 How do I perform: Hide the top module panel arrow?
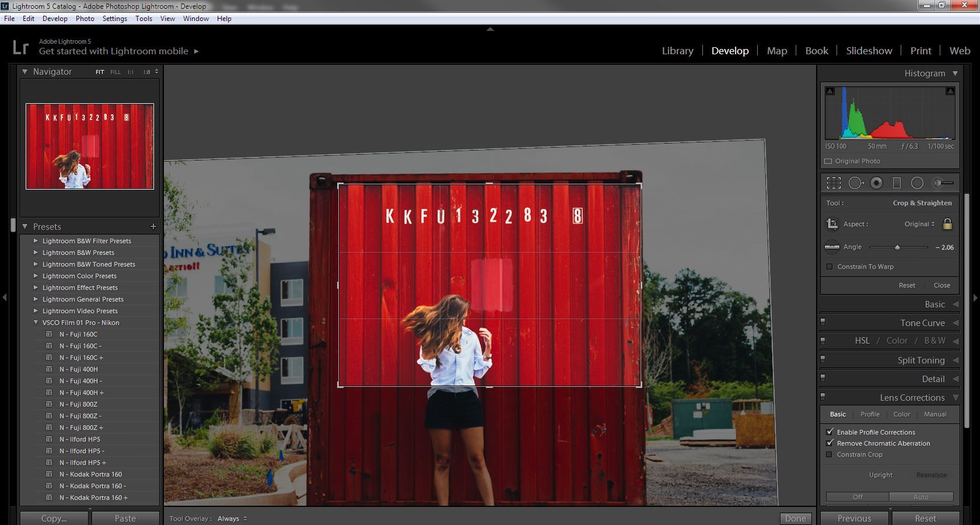(x=490, y=29)
